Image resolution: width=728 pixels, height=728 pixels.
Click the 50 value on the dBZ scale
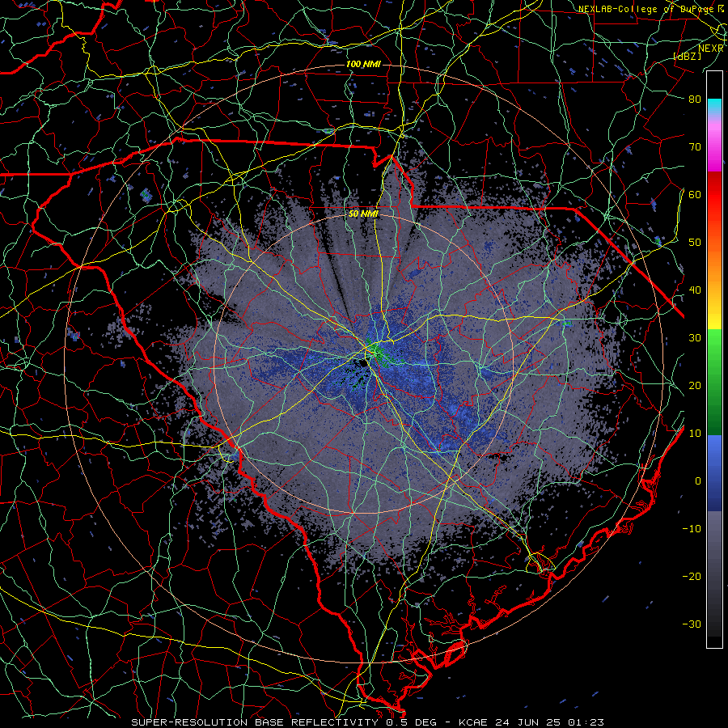(x=695, y=243)
